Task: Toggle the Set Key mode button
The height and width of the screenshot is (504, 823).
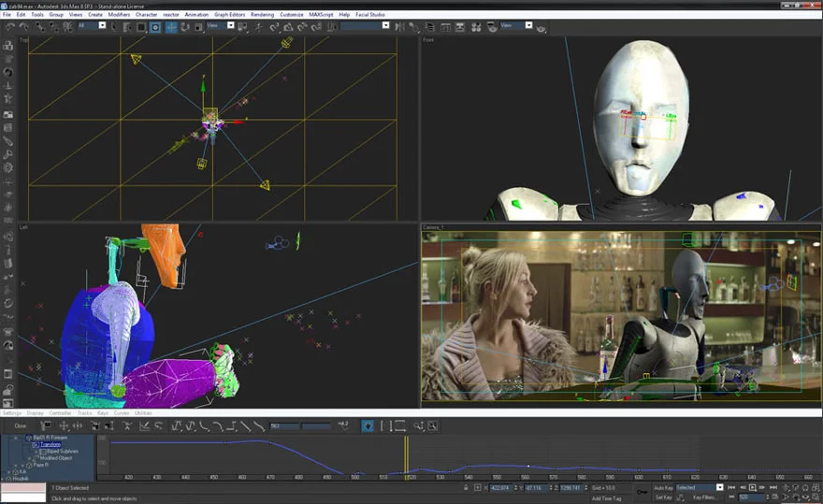Action: 663,497
